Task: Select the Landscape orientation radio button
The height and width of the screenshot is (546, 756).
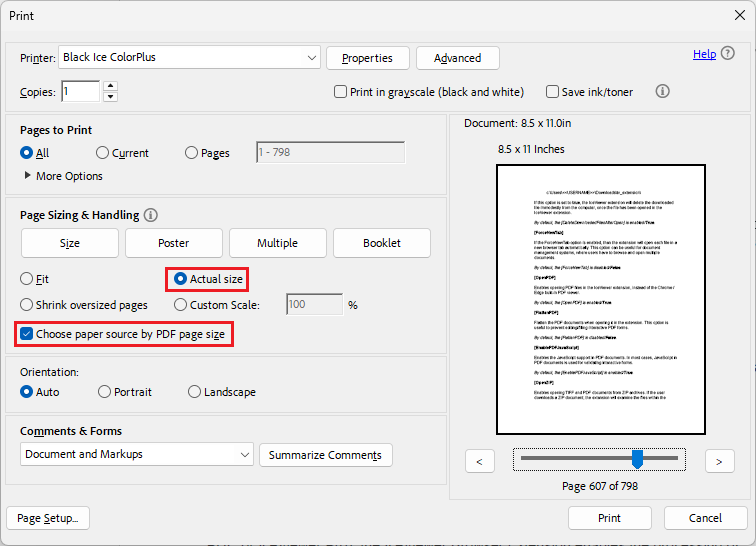Action: [x=195, y=392]
